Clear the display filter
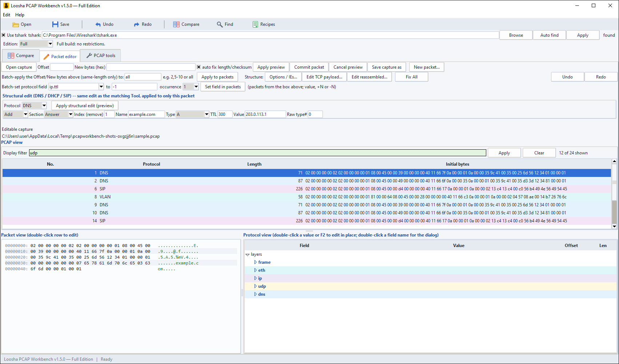This screenshot has height=364, width=619. [x=539, y=153]
